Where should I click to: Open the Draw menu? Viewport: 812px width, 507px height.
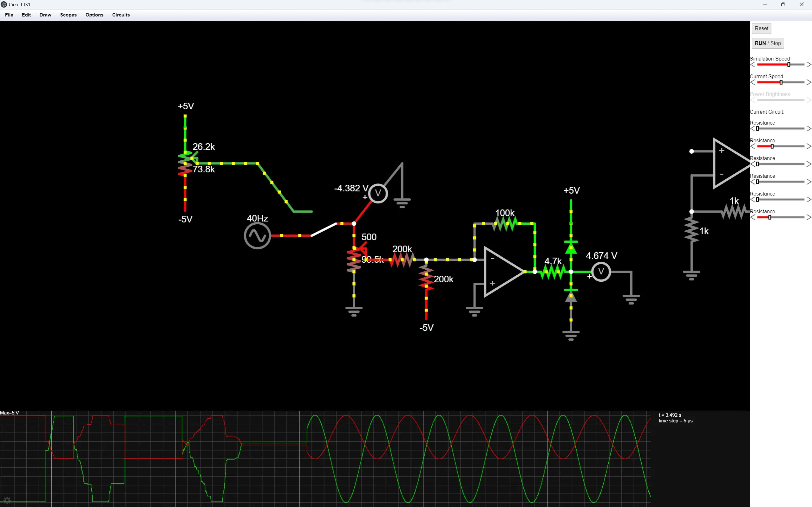pyautogui.click(x=45, y=15)
